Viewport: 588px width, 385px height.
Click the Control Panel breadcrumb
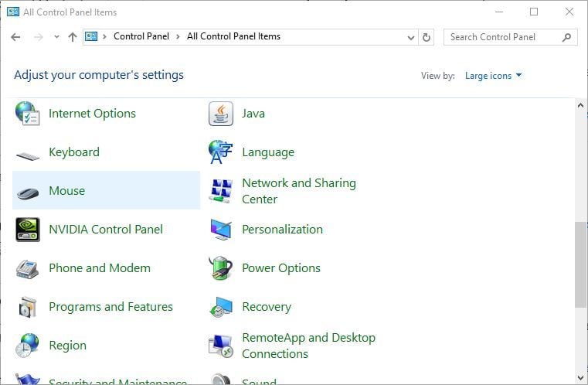tap(141, 36)
